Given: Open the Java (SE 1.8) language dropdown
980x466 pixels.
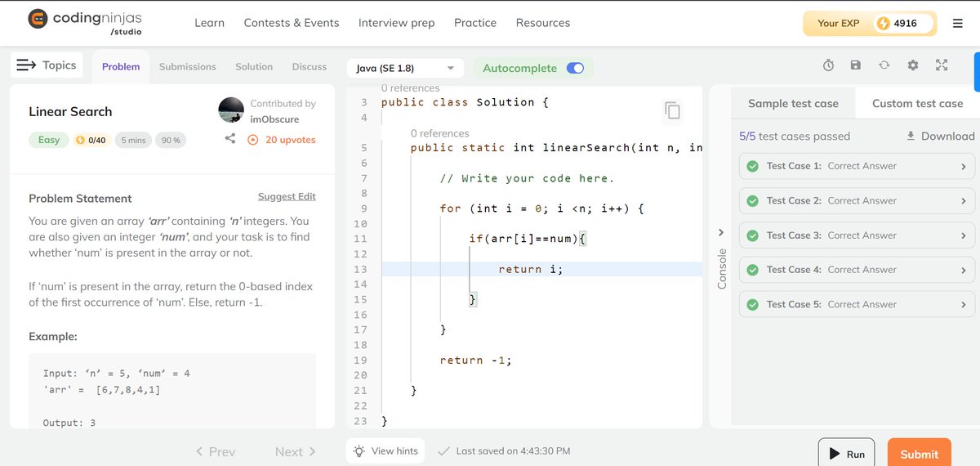Looking at the screenshot, I should 405,69.
